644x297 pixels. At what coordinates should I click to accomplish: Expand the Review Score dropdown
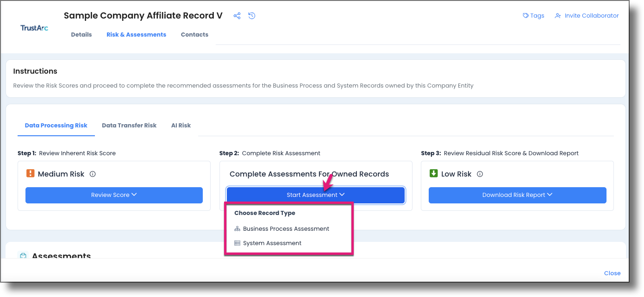click(114, 195)
